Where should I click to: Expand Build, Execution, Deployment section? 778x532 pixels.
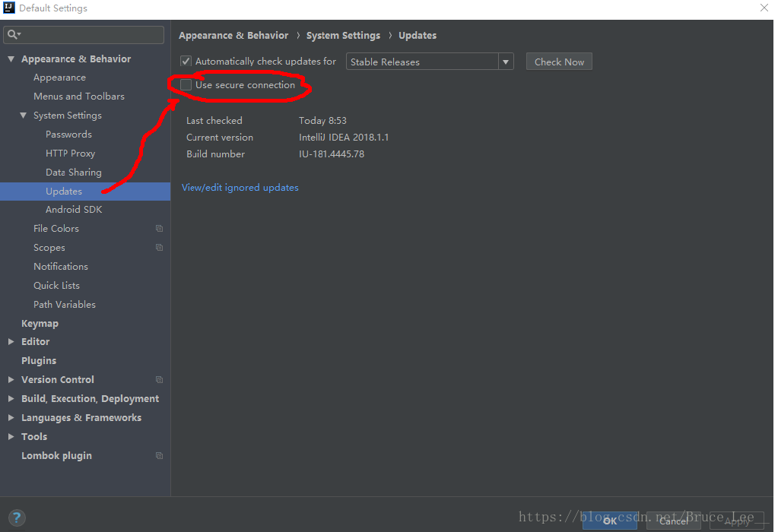pyautogui.click(x=11, y=399)
